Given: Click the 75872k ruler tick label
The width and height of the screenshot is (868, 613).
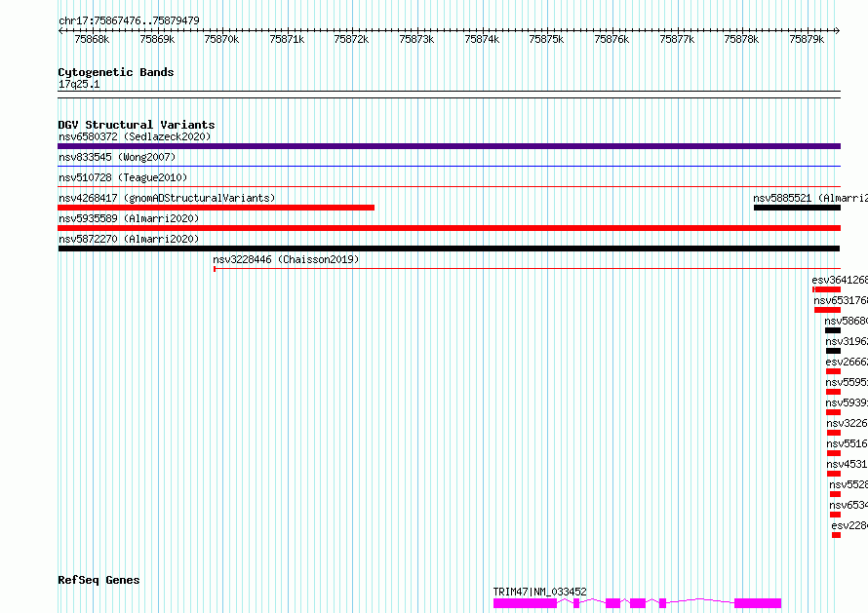Looking at the screenshot, I should tap(351, 39).
